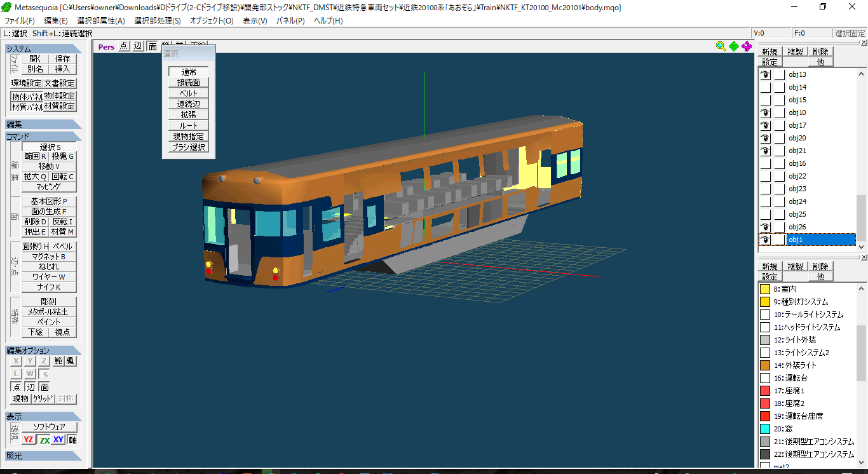
Task: Choose 接続面 in selection popup
Action: [x=188, y=83]
